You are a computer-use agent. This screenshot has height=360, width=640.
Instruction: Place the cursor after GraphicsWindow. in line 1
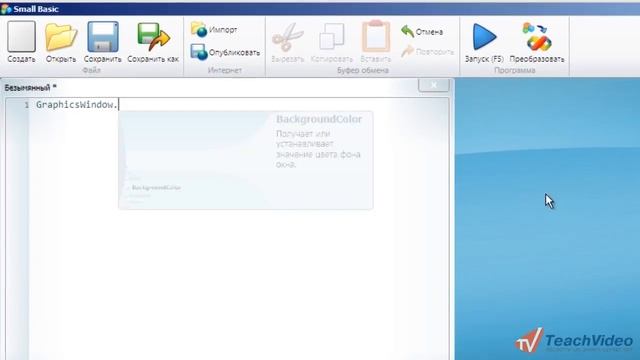pyautogui.click(x=118, y=104)
